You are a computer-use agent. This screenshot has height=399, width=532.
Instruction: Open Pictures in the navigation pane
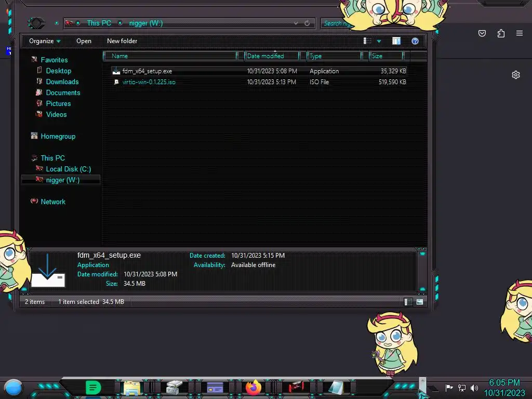(58, 103)
